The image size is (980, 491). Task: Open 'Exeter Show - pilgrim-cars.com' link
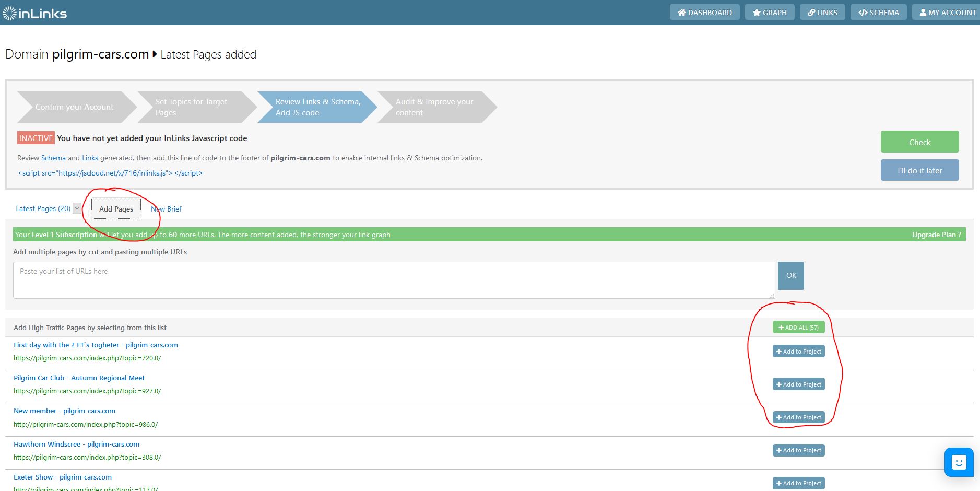coord(63,477)
